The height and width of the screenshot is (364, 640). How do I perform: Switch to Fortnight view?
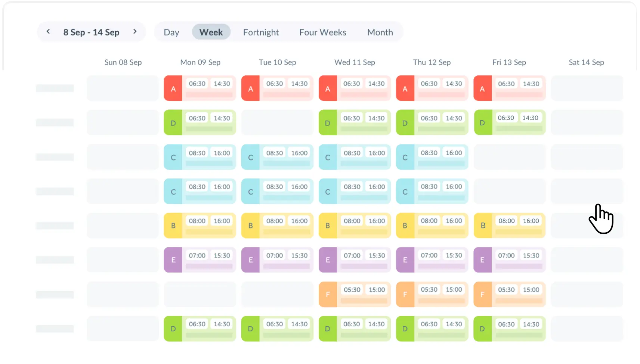pos(261,32)
